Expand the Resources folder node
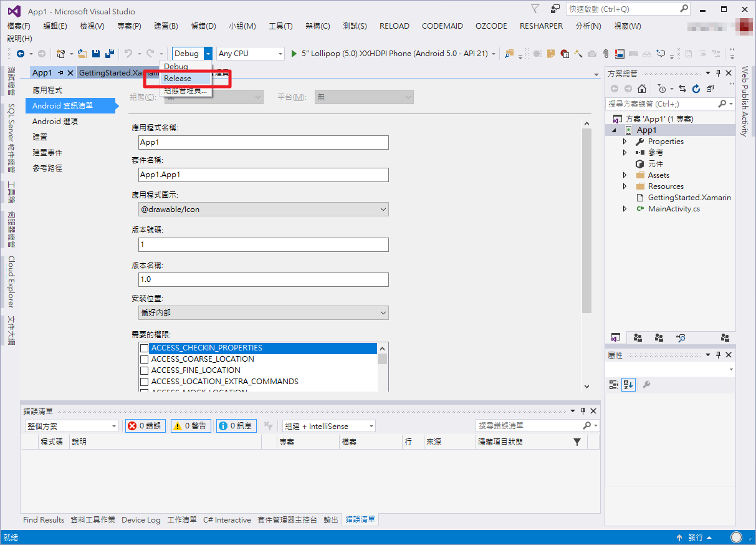This screenshot has width=756, height=545. (625, 186)
